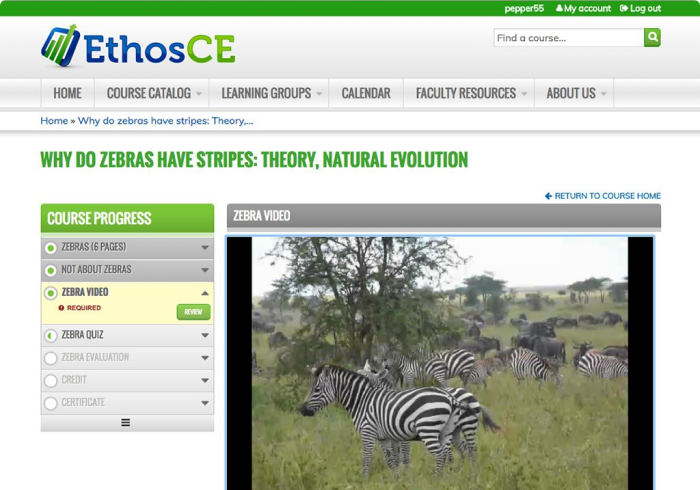Click the Find a course search field
Viewport: 700px width, 490px height.
569,37
